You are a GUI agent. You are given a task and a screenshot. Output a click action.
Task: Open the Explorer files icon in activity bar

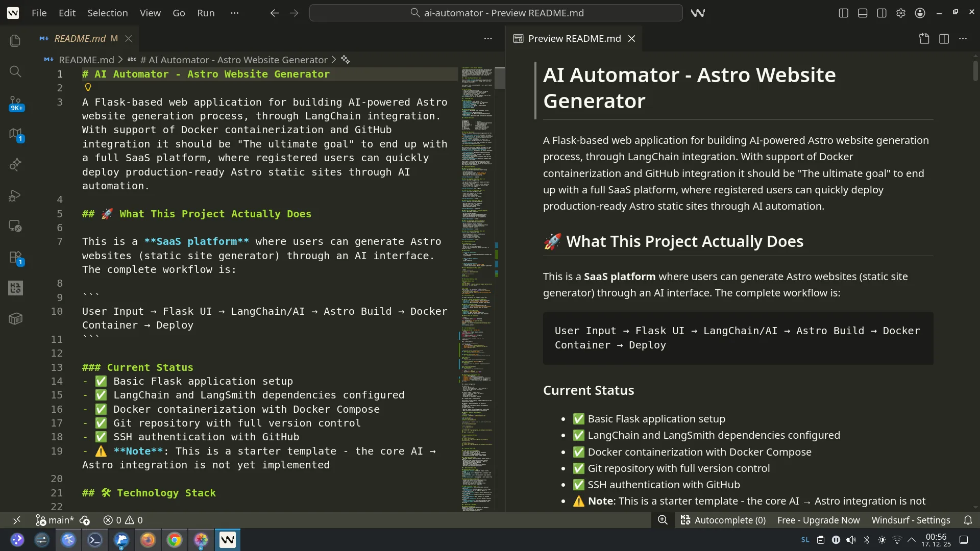coord(15,41)
